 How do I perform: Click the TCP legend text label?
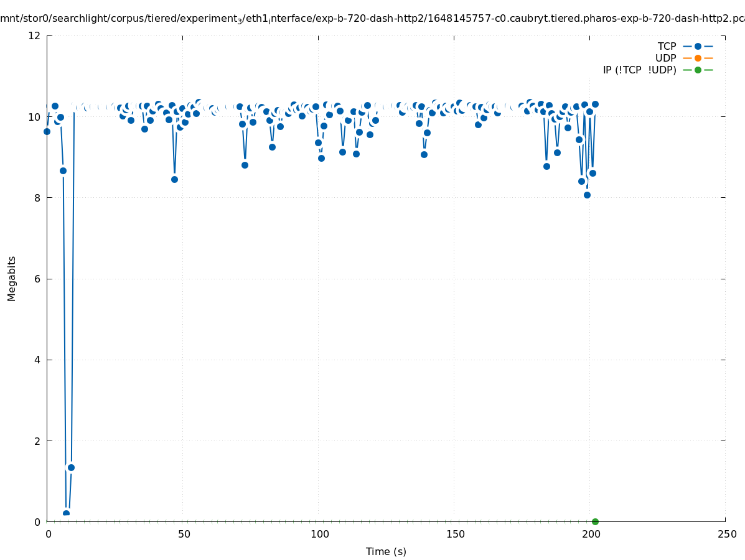pos(667,46)
